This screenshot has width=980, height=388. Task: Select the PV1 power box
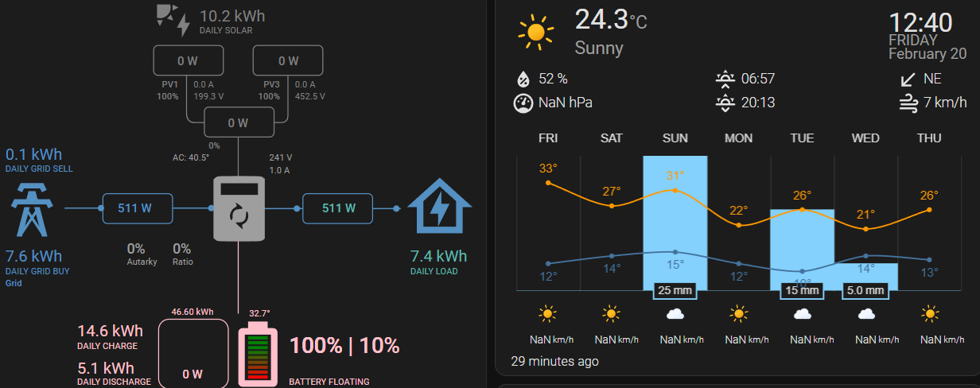187,60
